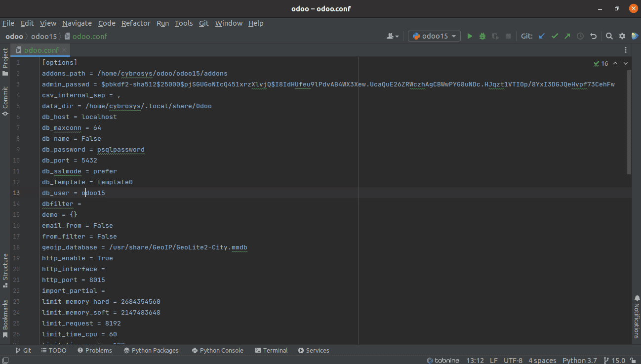The width and height of the screenshot is (641, 364).
Task: Open the Git branch 15.0 widget
Action: 614,360
